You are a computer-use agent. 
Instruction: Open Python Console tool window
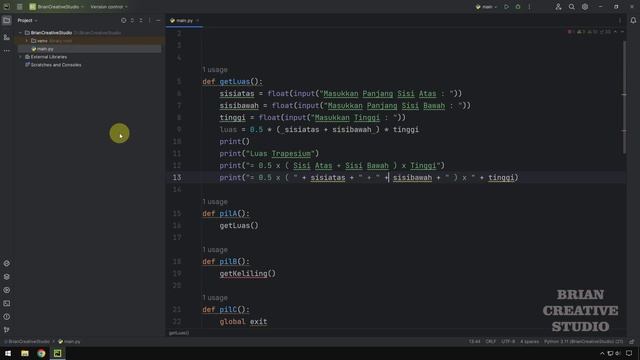click(7, 290)
